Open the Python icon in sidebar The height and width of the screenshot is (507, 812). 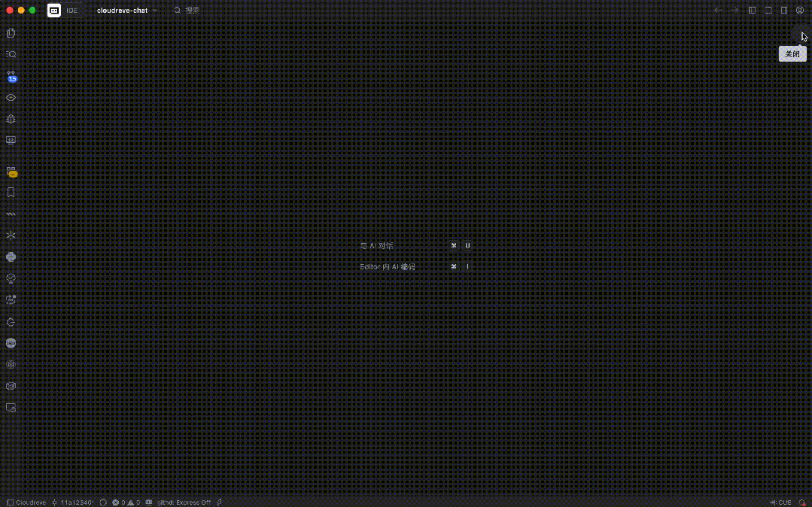point(11,257)
